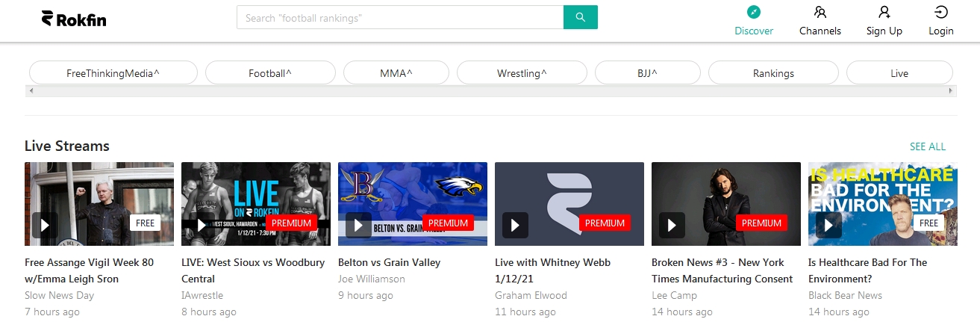Click the Login arrow icon

[x=940, y=12]
